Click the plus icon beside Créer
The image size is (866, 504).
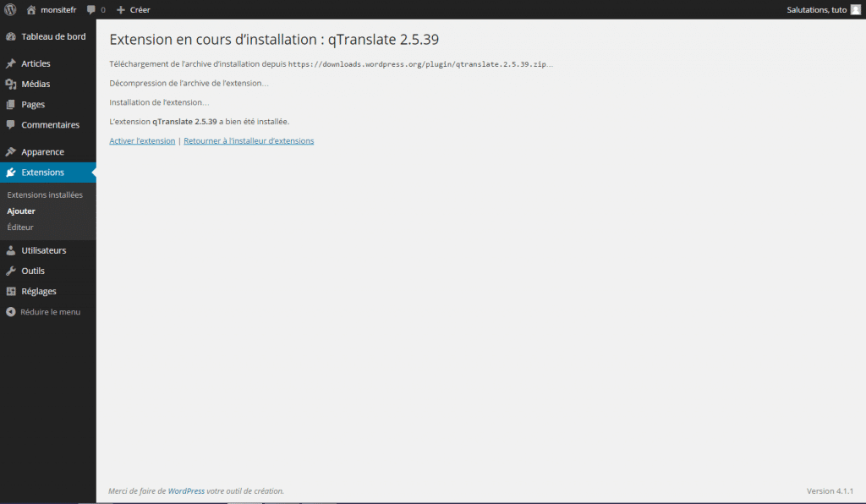pos(121,9)
